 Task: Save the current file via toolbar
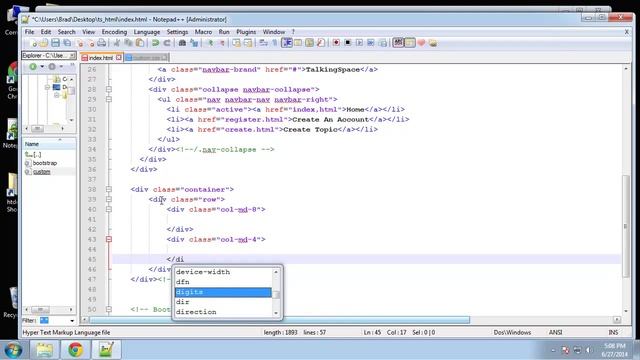pos(55,43)
